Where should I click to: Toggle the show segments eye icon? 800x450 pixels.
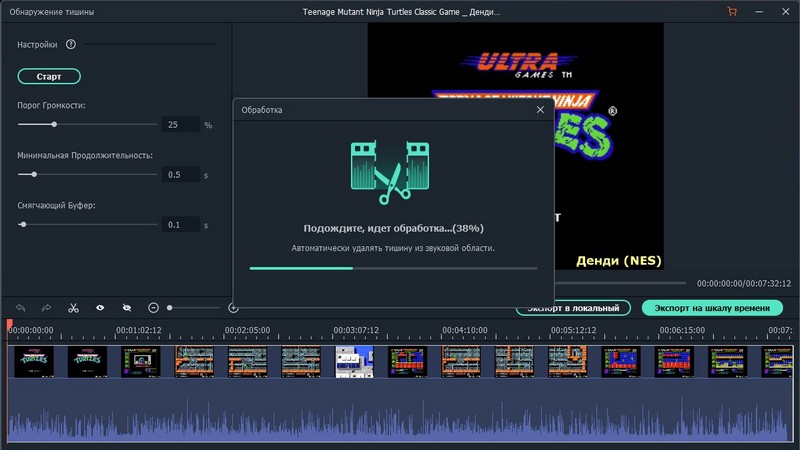point(100,308)
